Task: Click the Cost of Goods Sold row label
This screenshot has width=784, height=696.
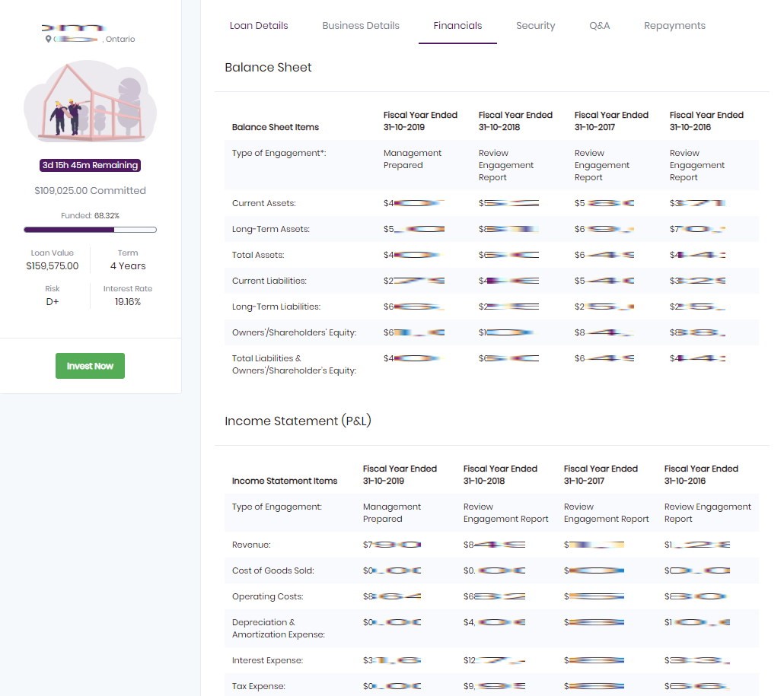Action: pyautogui.click(x=272, y=570)
